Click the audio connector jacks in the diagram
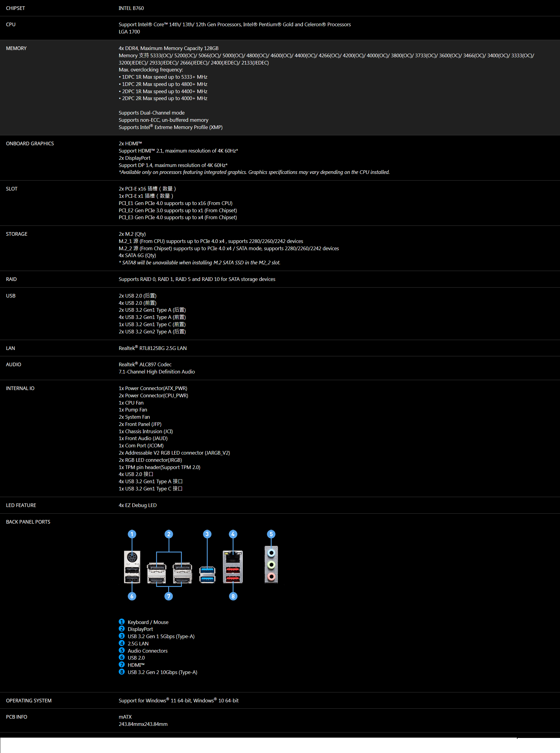 pos(271,564)
